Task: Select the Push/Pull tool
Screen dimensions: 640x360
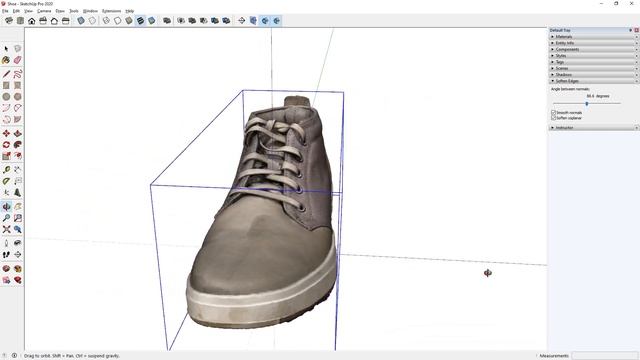Action: point(18,133)
